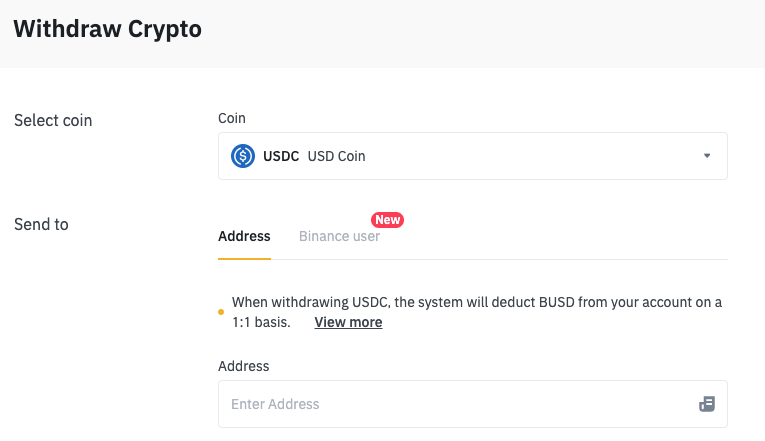This screenshot has height=441, width=765.
Task: Expand the coin selector dropdown arrow
Action: coord(707,156)
